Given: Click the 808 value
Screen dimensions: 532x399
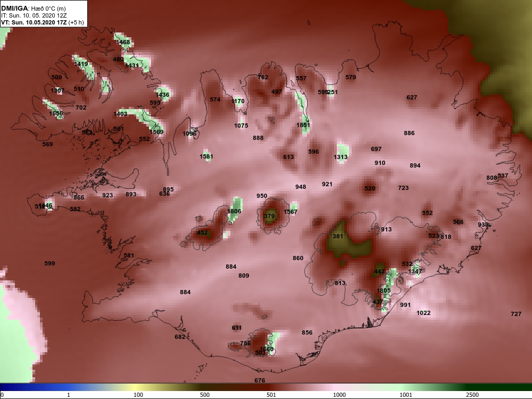Looking at the screenshot, I should (492, 178).
